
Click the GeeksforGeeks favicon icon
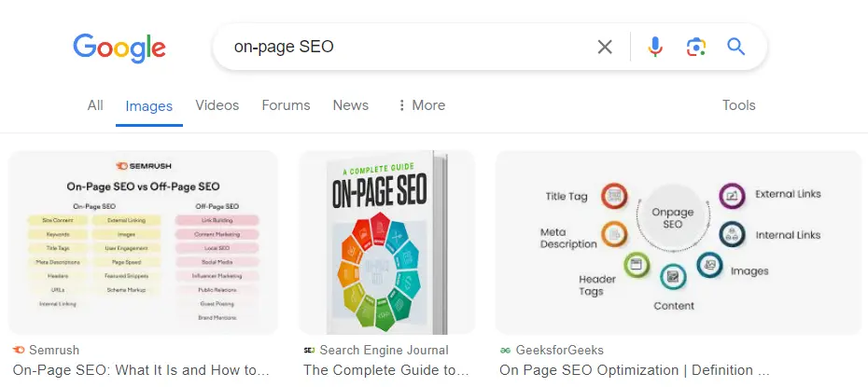(505, 350)
